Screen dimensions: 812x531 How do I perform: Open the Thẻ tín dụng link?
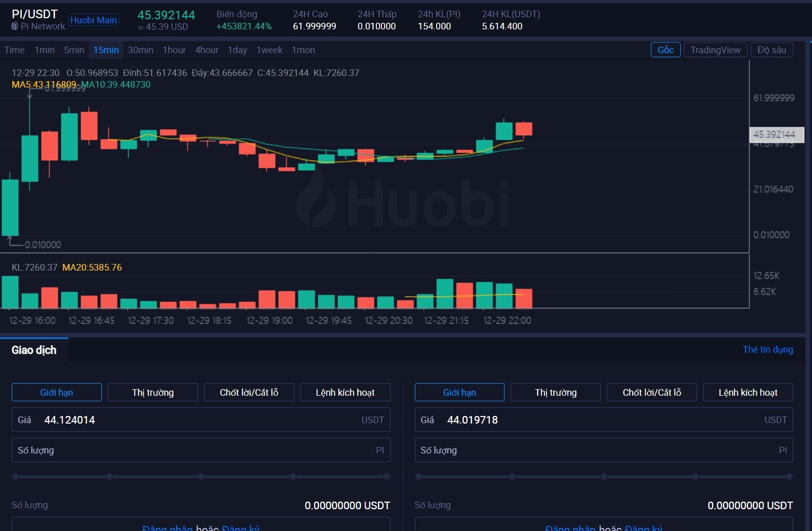point(767,350)
